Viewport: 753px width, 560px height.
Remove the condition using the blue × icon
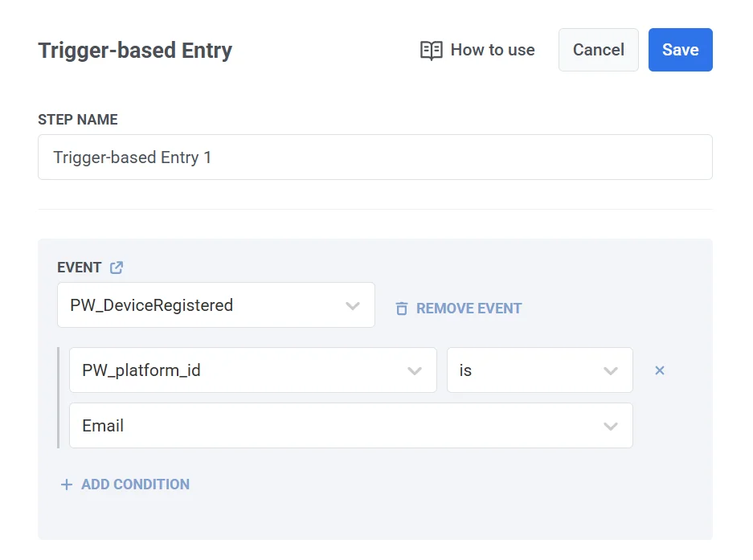click(x=660, y=370)
